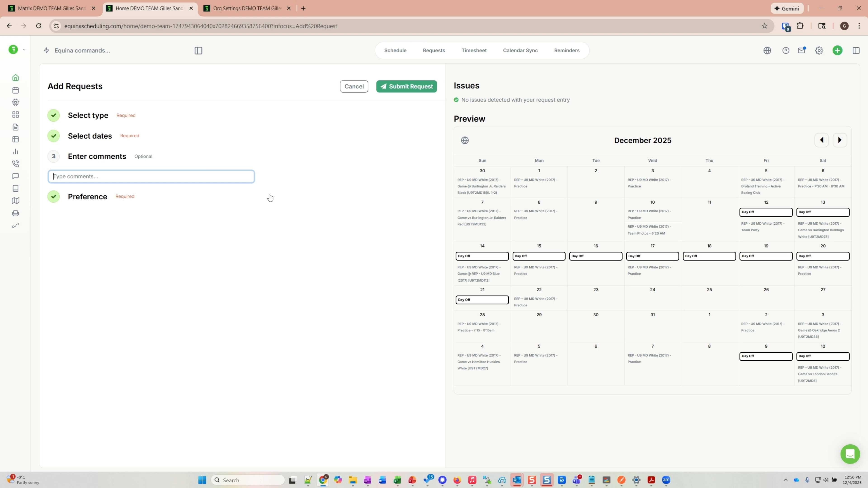Click the Submit Request button
The height and width of the screenshot is (488, 868).
pyautogui.click(x=406, y=86)
